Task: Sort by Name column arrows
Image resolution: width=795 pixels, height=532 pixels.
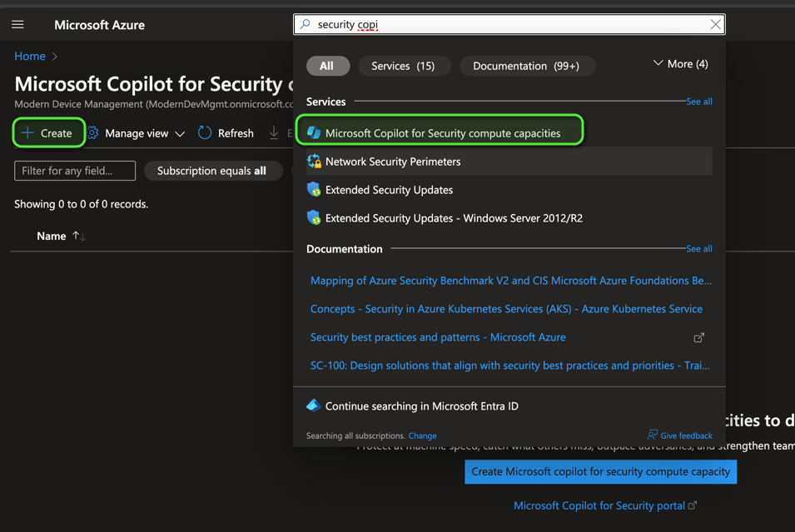Action: [78, 236]
